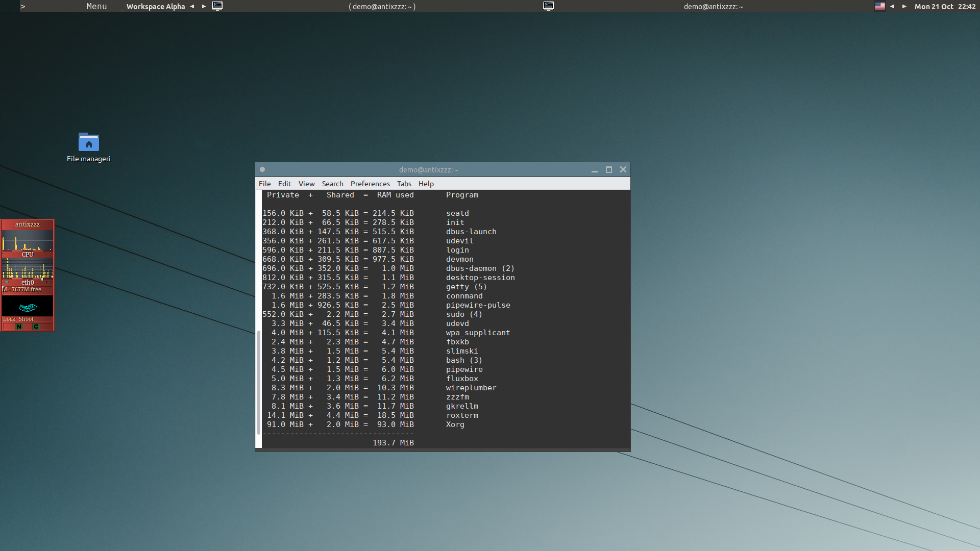
Task: Click the US flag keyboard layout icon
Action: click(879, 6)
